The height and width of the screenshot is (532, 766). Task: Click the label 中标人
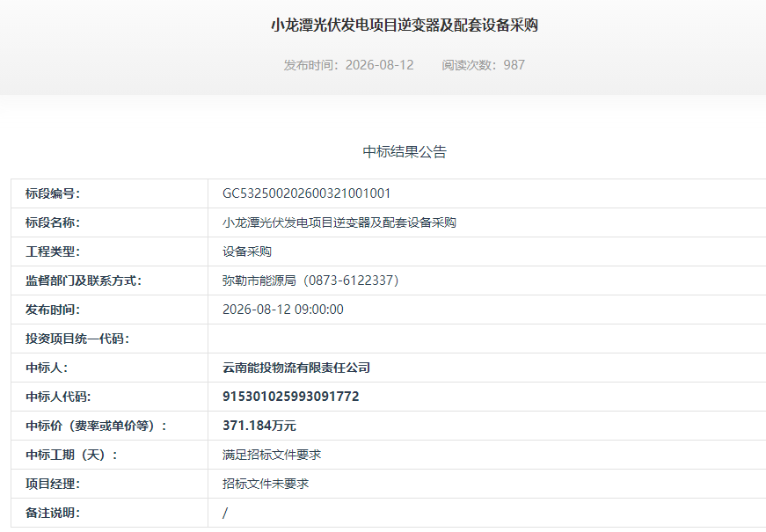point(47,368)
